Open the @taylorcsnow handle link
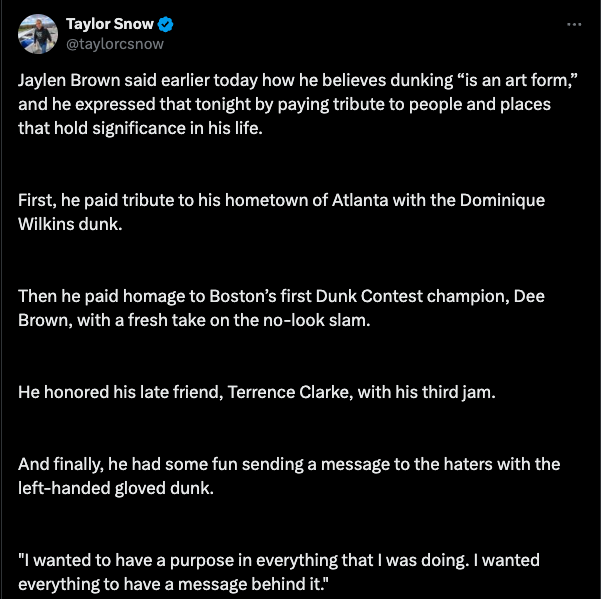 115,43
